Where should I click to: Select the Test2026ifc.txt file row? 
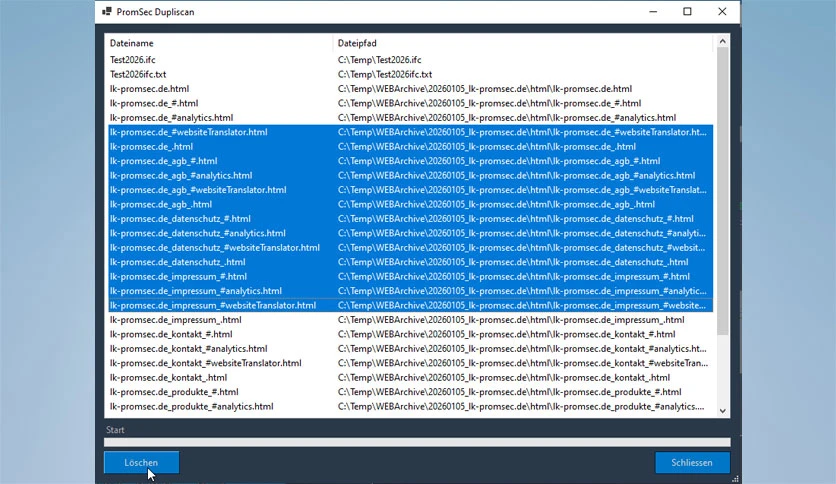(x=411, y=74)
